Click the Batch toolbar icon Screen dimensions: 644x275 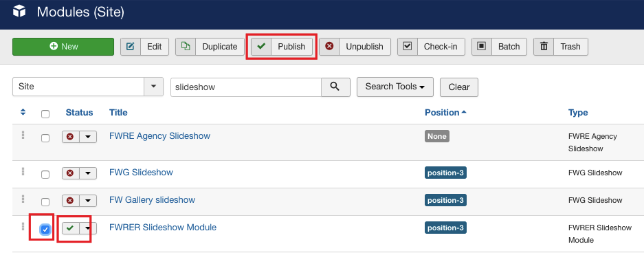click(482, 47)
